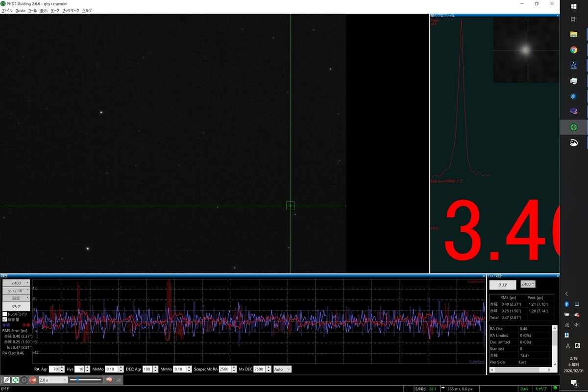Screen dimensions: 588x392
Task: Click the キャリブ status bar indicator
Action: pos(541,389)
